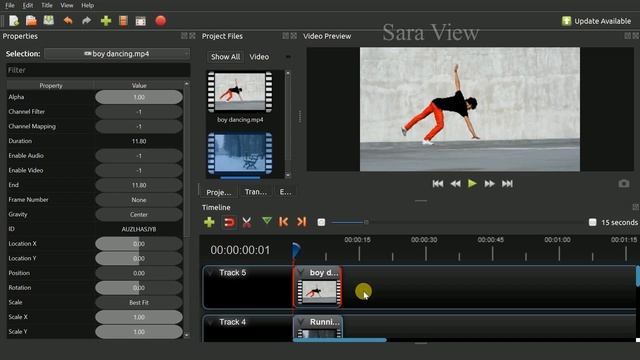Open the Edit menu

(x=28, y=5)
